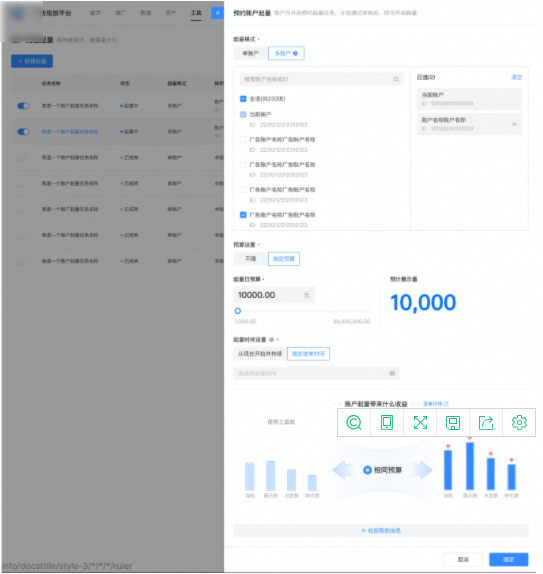The height and width of the screenshot is (574, 543).
Task: Click the daily budget slider handle
Action: coord(238,311)
